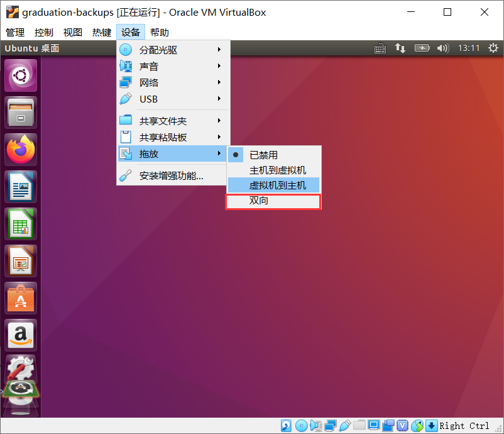Expand the arrow beside 网络
Screen dimensions: 504x434
click(219, 82)
